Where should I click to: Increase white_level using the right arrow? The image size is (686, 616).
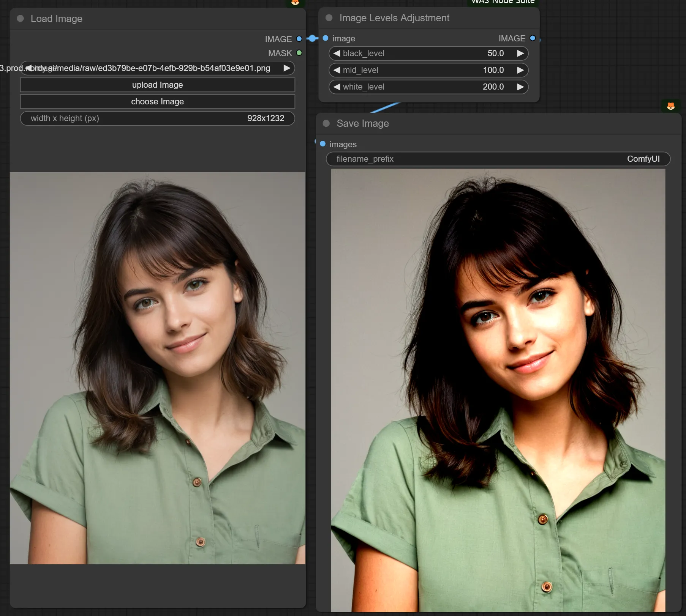(x=520, y=87)
